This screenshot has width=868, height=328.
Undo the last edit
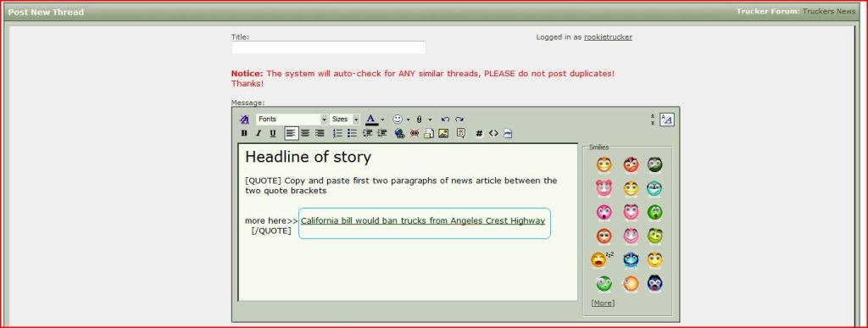445,120
